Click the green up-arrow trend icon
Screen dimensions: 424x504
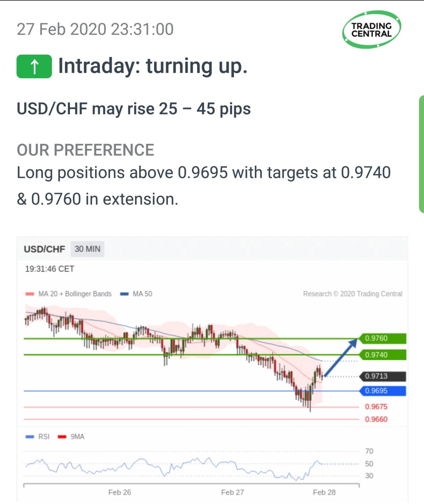(x=34, y=66)
